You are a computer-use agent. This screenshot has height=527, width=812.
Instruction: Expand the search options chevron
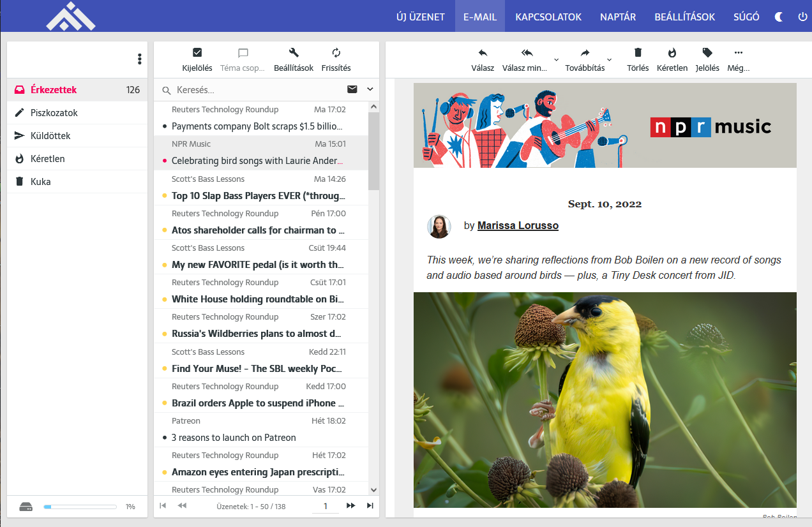coord(370,89)
